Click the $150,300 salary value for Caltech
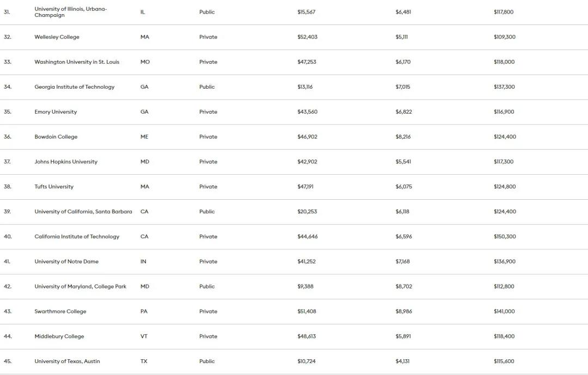Viewport: 588px width, 375px height. [x=505, y=237]
